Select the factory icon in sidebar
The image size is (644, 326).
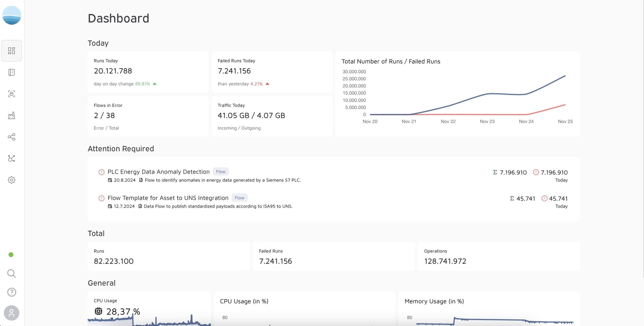(x=11, y=115)
